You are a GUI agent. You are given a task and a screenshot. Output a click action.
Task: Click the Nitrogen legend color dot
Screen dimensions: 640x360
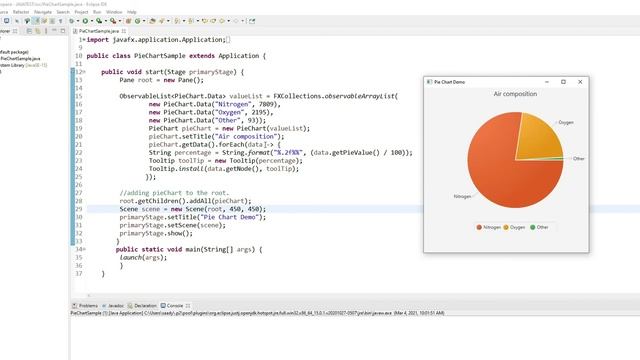(479, 227)
